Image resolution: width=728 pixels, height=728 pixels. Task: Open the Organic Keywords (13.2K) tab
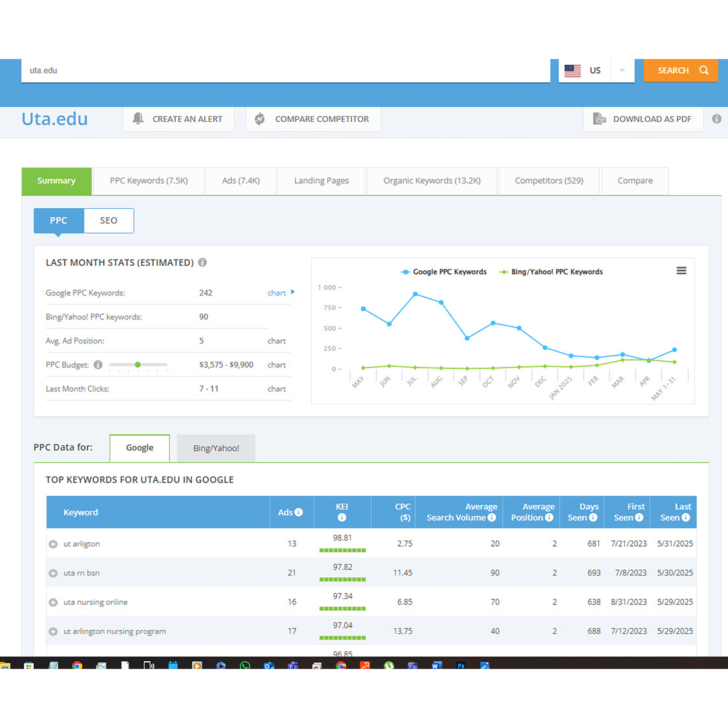tap(432, 181)
